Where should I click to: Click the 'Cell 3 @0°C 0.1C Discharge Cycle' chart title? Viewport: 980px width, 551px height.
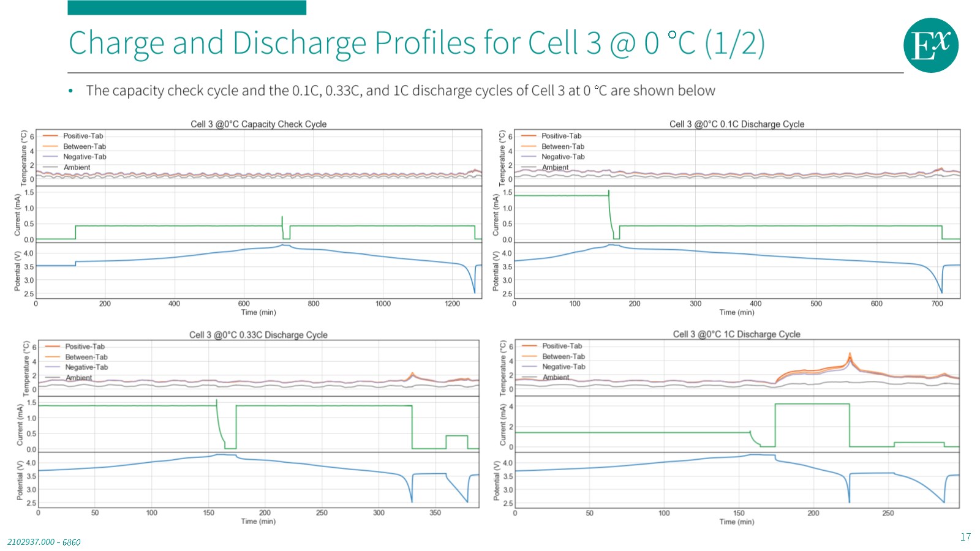point(736,124)
